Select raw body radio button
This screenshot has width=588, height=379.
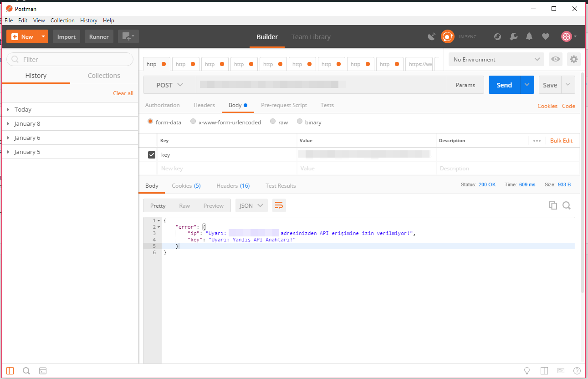[273, 122]
